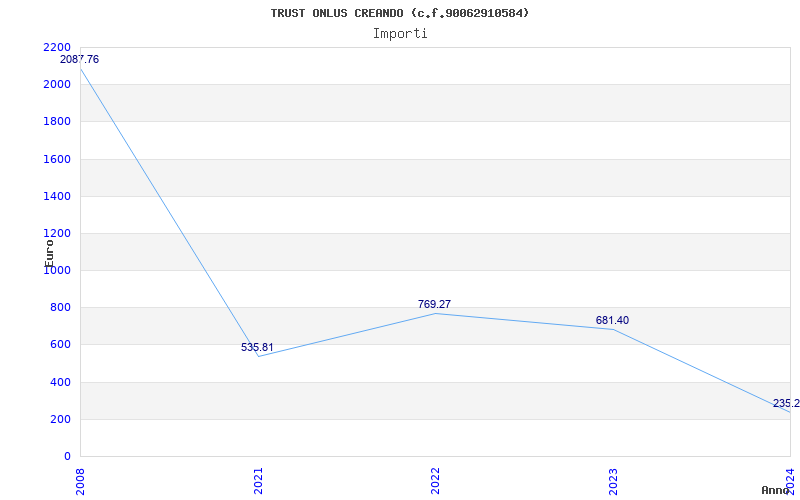Click the 1600 y-axis tick label
Image resolution: width=800 pixels, height=500 pixels.
(x=57, y=159)
